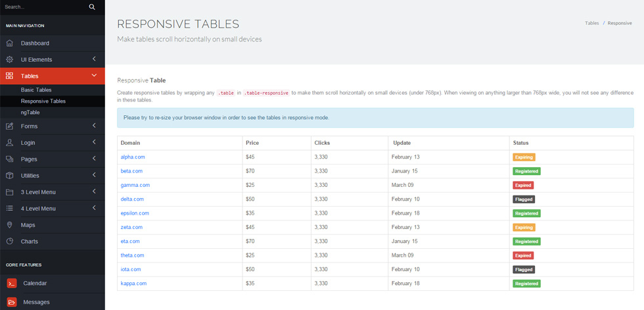The image size is (644, 310).
Task: Click the Maps location pin icon
Action: (x=9, y=225)
